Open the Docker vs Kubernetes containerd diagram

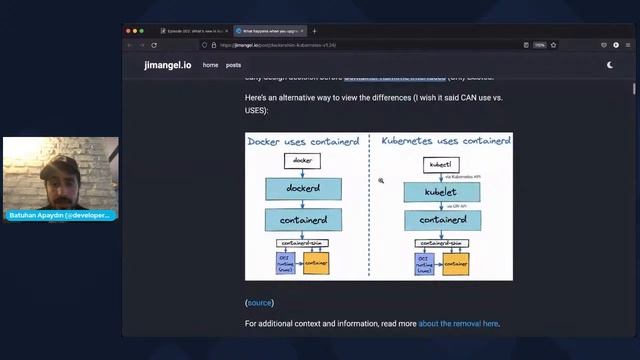tap(379, 206)
